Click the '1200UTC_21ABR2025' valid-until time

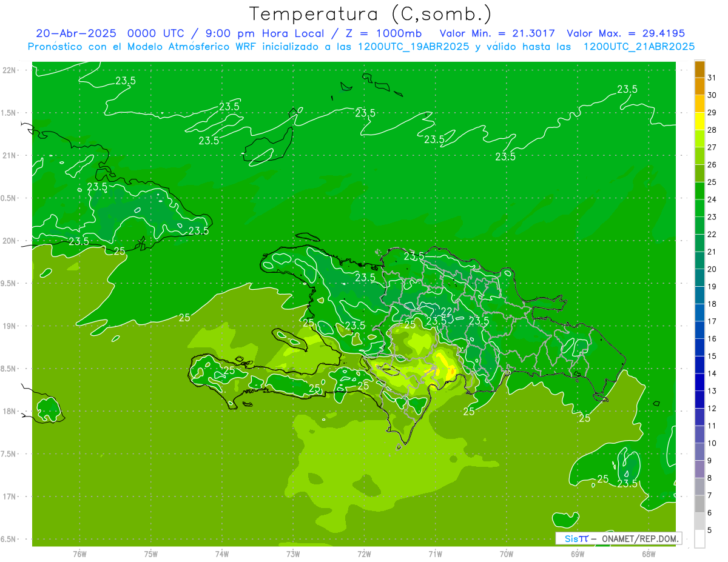point(639,47)
